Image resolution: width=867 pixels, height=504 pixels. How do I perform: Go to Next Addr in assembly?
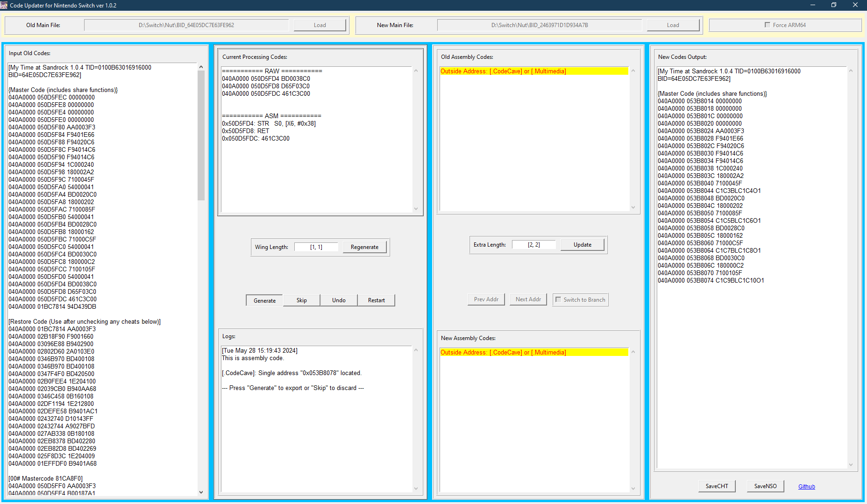pos(528,299)
